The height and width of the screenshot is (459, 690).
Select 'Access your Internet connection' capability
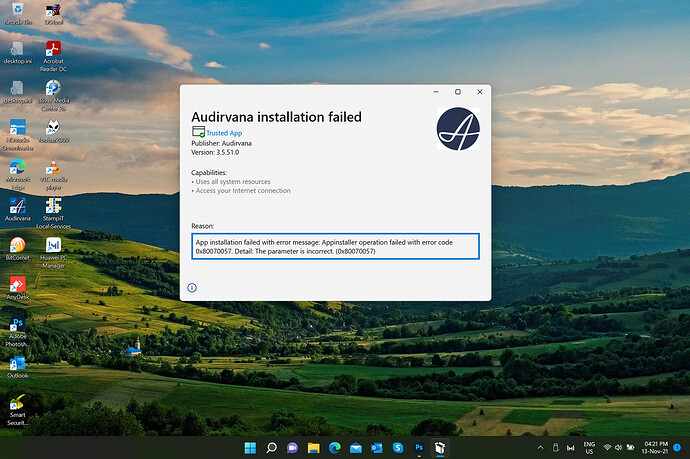click(x=243, y=191)
